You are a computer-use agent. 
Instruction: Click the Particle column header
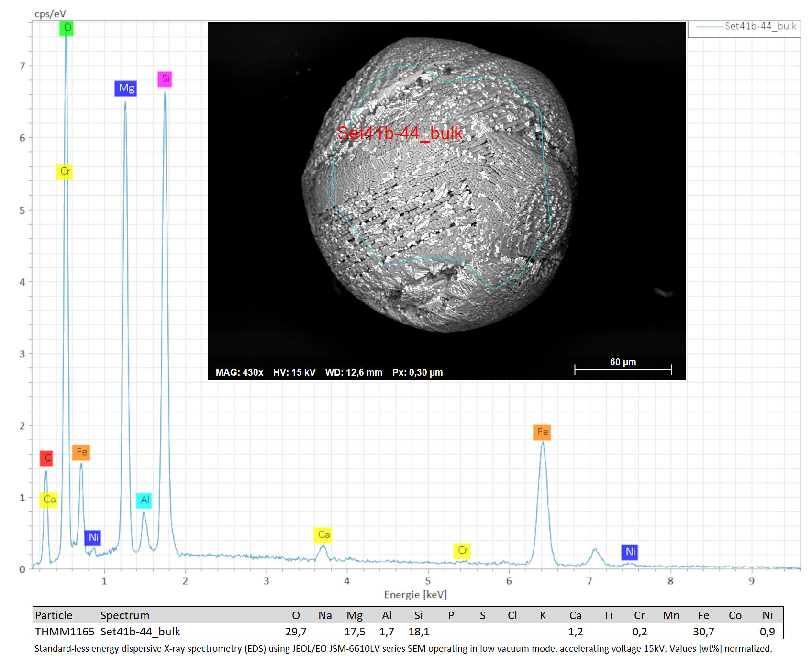(54, 615)
